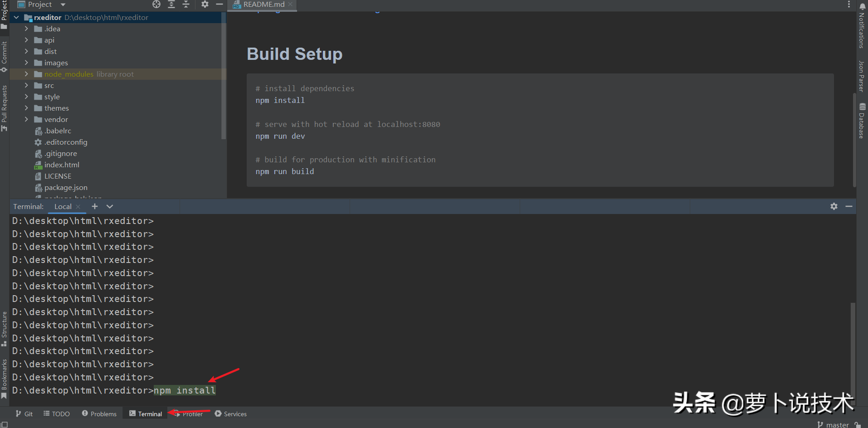Open terminal settings gear
The image size is (868, 428).
click(x=834, y=206)
